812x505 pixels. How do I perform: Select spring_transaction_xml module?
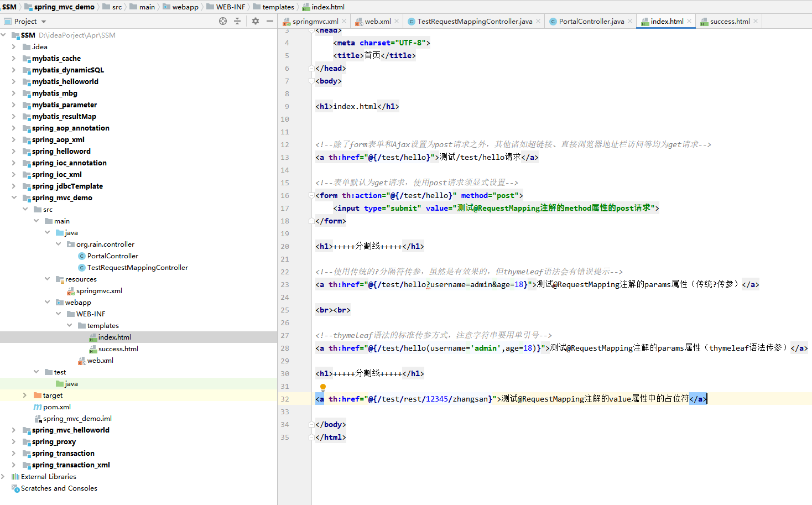coord(71,465)
